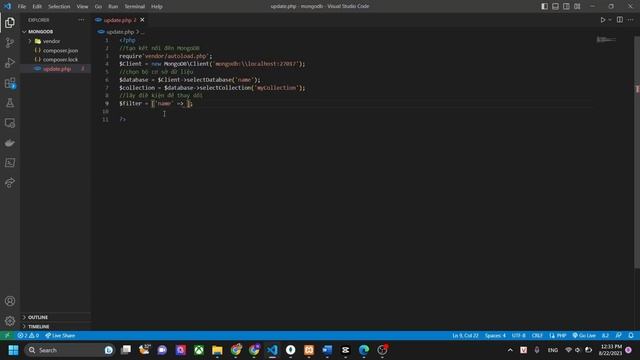Click Go Live in status bar
The height and width of the screenshot is (360, 640).
pyautogui.click(x=584, y=336)
